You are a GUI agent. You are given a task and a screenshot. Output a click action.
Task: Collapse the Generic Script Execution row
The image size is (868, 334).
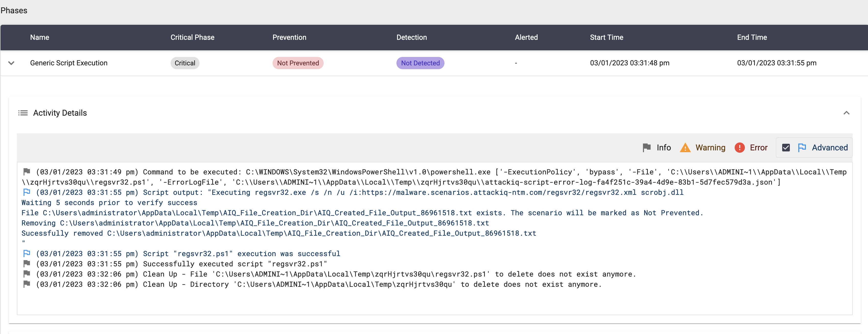coord(11,63)
